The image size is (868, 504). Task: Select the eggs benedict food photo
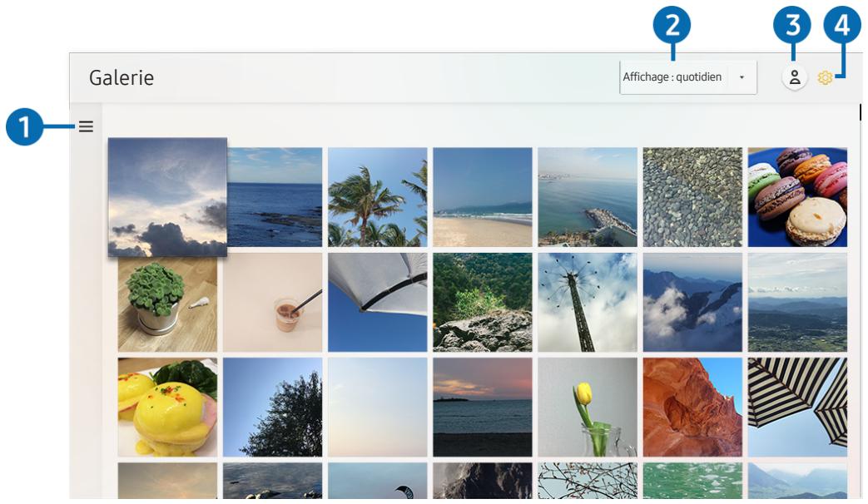(x=167, y=408)
